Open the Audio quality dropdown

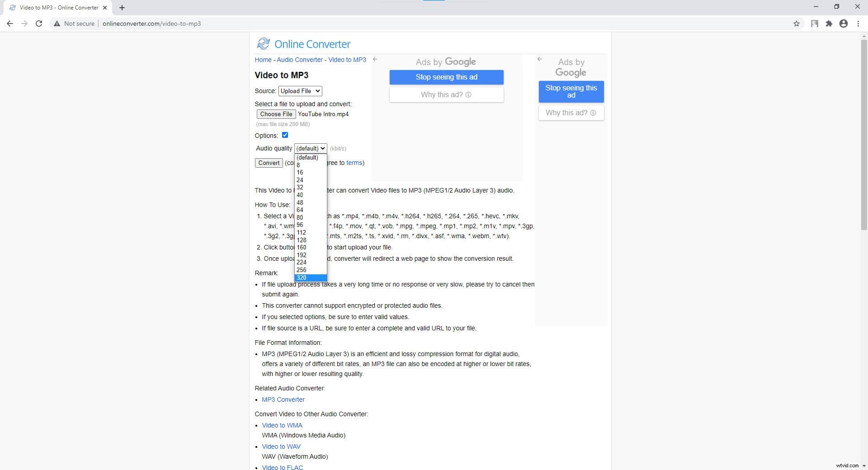click(311, 148)
